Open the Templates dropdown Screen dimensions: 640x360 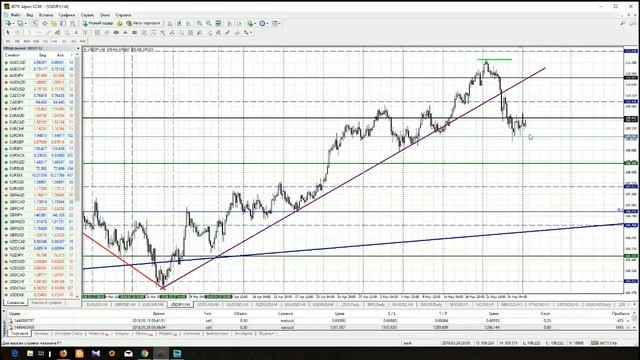[276, 23]
